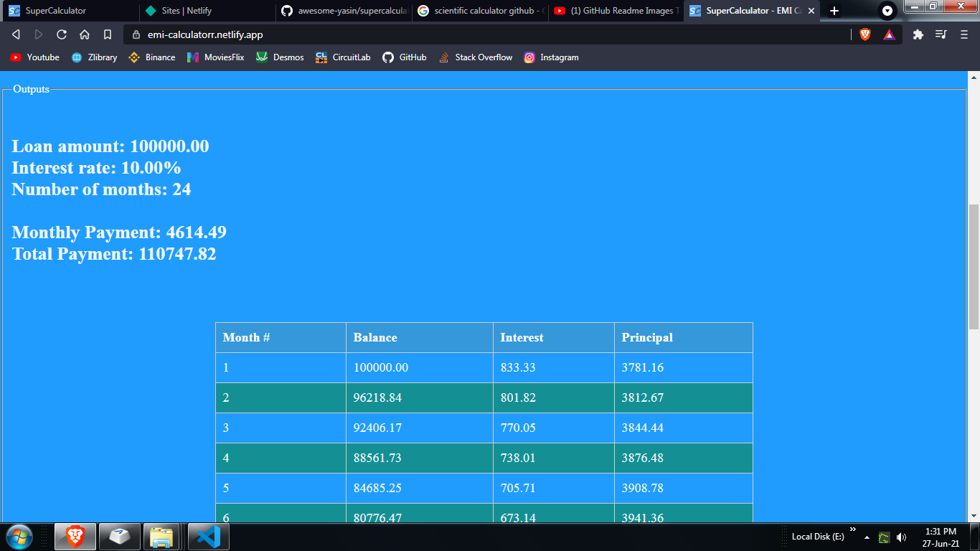Click the page scrollbar down arrow
Screen dimensions: 980x551
[x=974, y=515]
